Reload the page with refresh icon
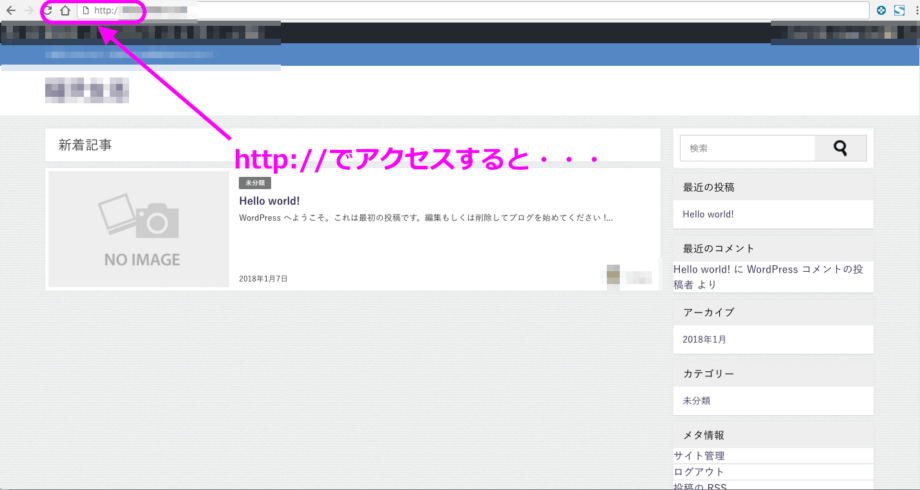Viewport: 920px width, 490px height. pyautogui.click(x=46, y=10)
